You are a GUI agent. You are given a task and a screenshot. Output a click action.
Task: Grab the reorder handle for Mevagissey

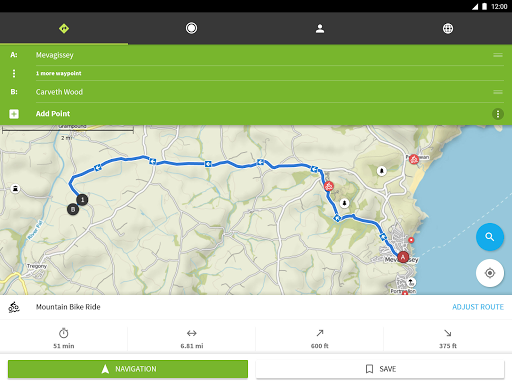pos(498,55)
